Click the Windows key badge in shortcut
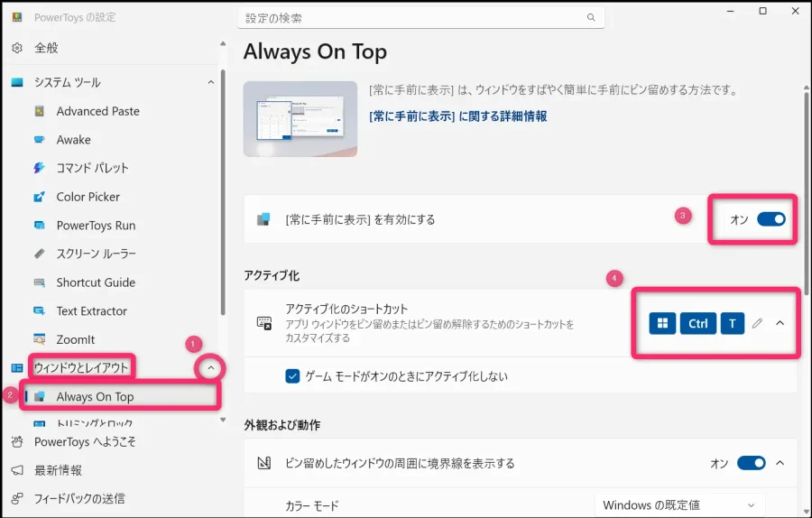 pyautogui.click(x=662, y=323)
